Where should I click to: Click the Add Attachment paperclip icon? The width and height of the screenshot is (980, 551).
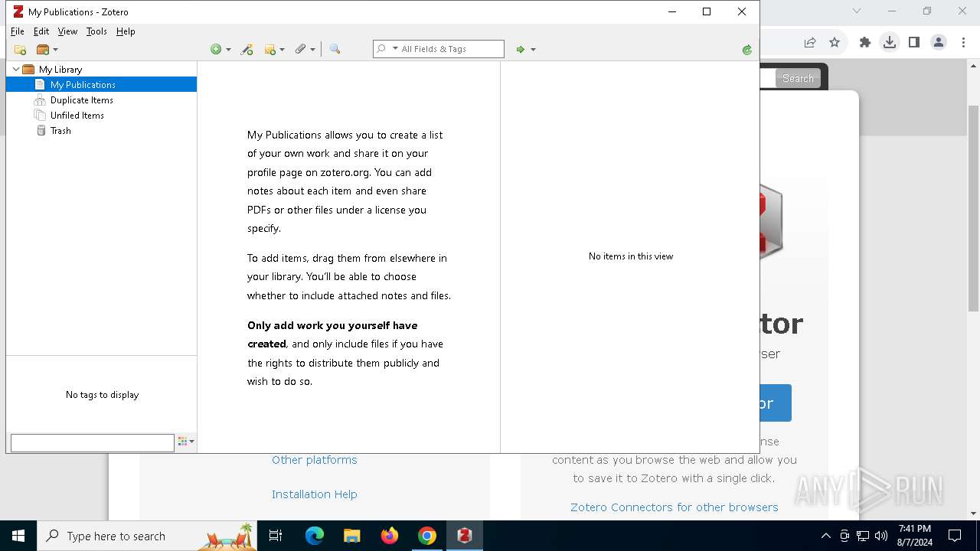coord(300,49)
